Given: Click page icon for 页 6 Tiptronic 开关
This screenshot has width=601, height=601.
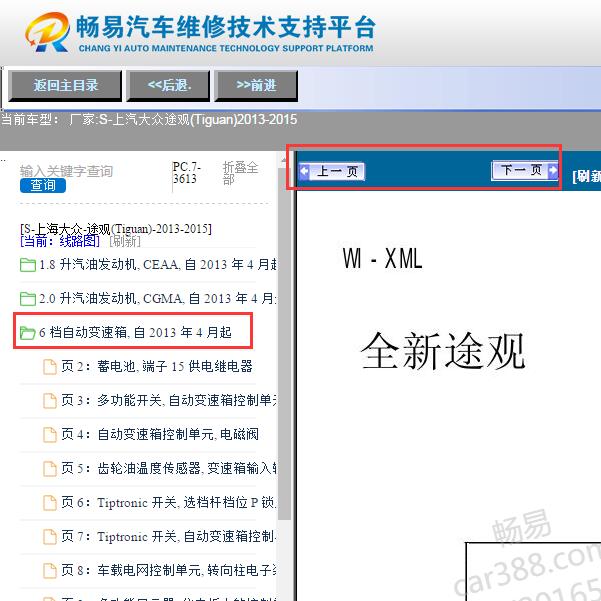Looking at the screenshot, I should 50,503.
